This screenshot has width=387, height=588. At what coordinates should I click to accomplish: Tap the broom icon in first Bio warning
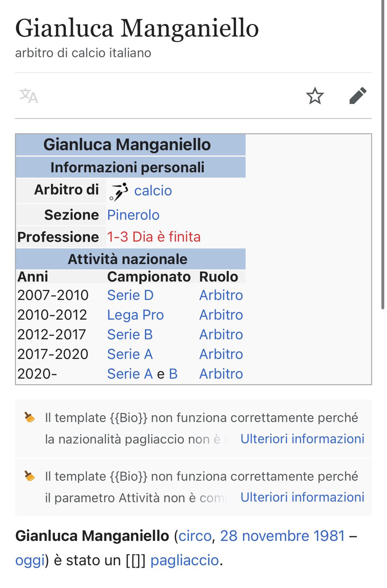click(x=30, y=417)
